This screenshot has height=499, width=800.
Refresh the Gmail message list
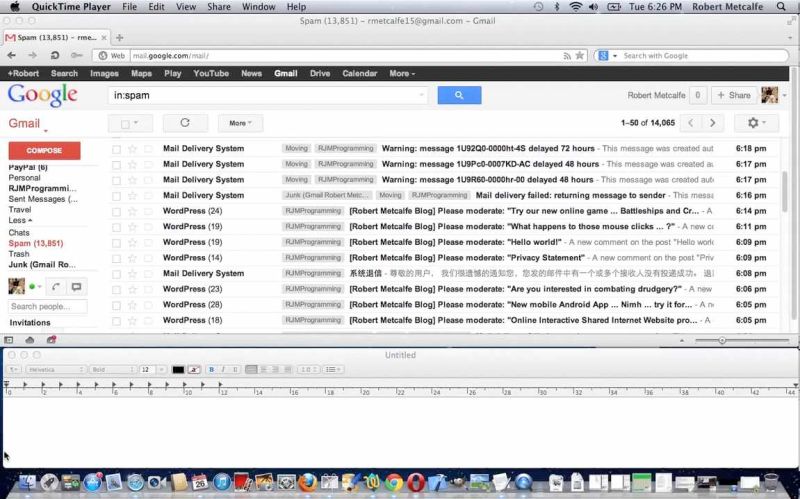pos(185,123)
